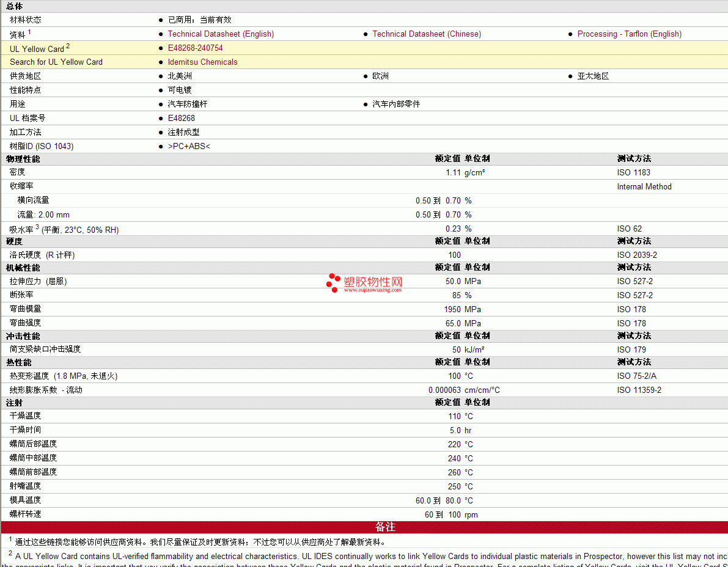Open Technical Datasheet (English) link
The height and width of the screenshot is (567, 728).
click(221, 34)
